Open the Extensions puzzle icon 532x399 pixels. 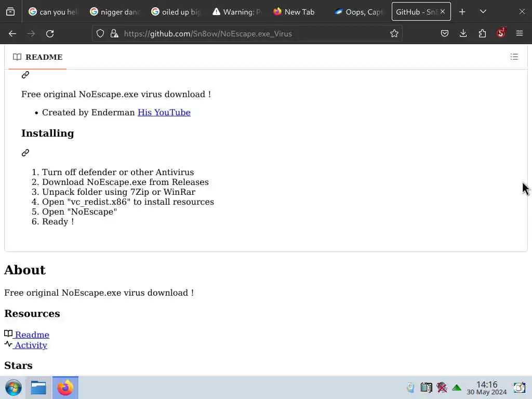pyautogui.click(x=482, y=34)
